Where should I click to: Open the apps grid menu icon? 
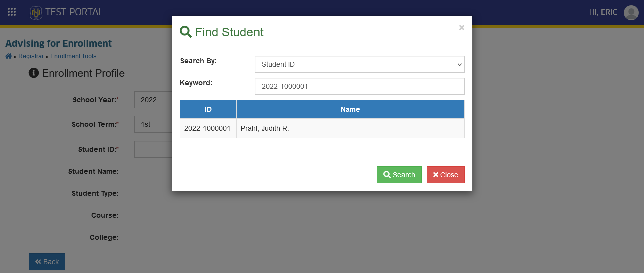tap(12, 12)
